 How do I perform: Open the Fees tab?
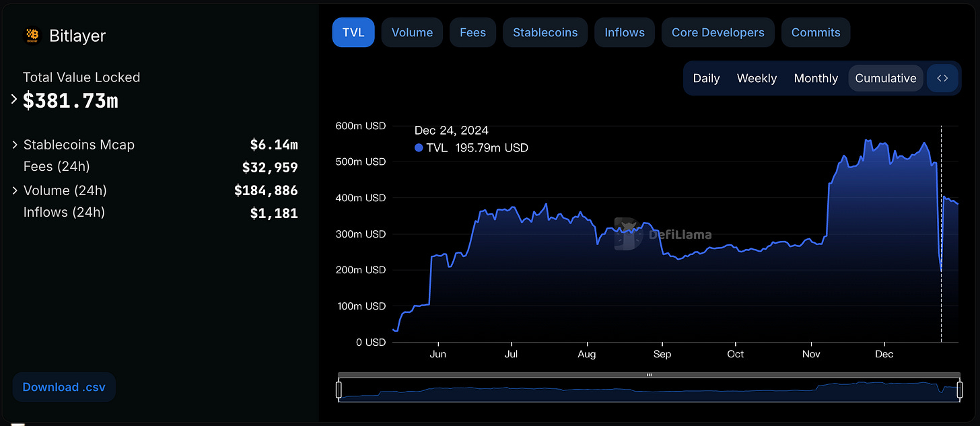pyautogui.click(x=473, y=32)
